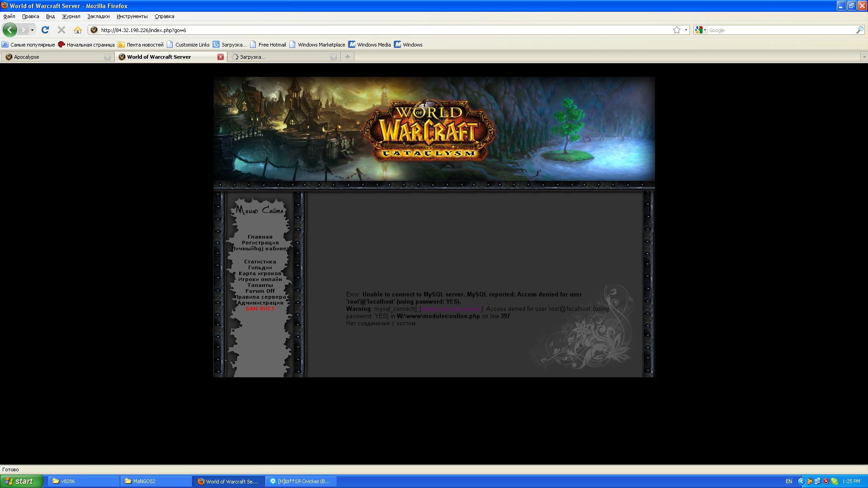Viewport: 868px width, 488px height.
Task: Click the Google search input field
Action: tap(780, 30)
